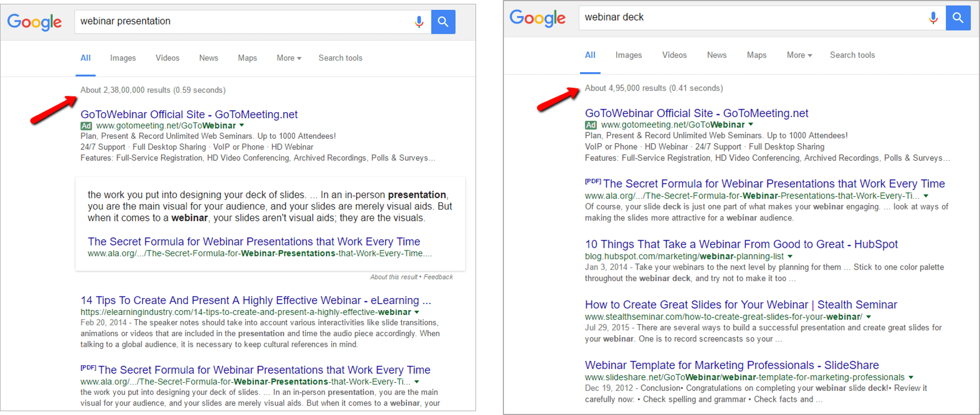Open the Videos tab in the webinar deck window
Viewport: 980px width, 415px height.
coord(674,55)
